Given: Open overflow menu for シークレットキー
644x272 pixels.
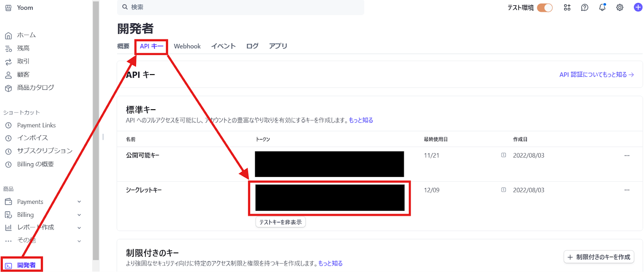Looking at the screenshot, I should click(x=627, y=190).
